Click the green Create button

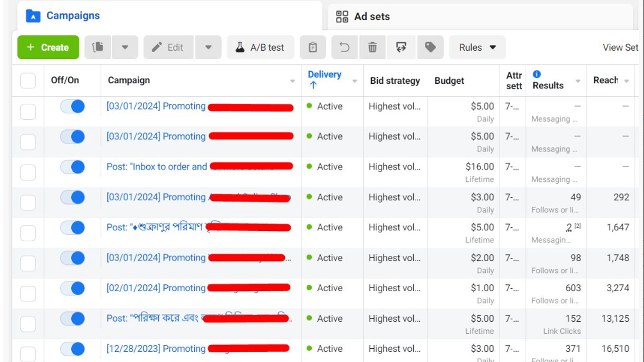pos(48,47)
